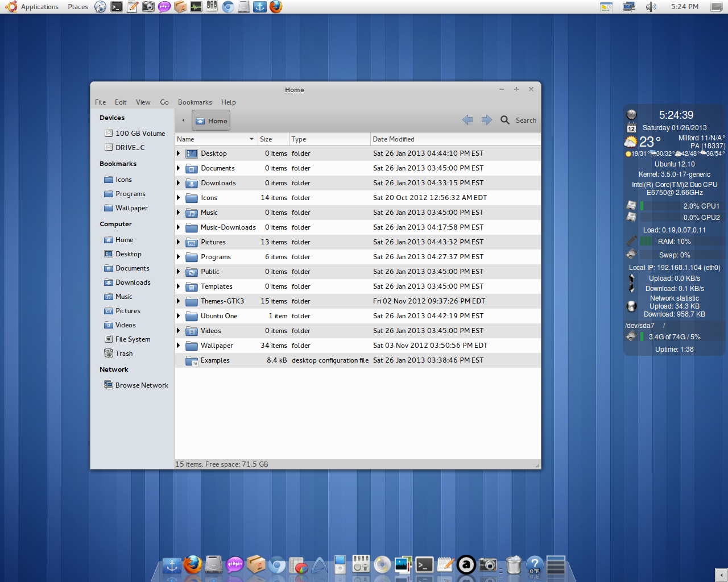The height and width of the screenshot is (582, 728).
Task: Open the Help menu
Action: [228, 102]
